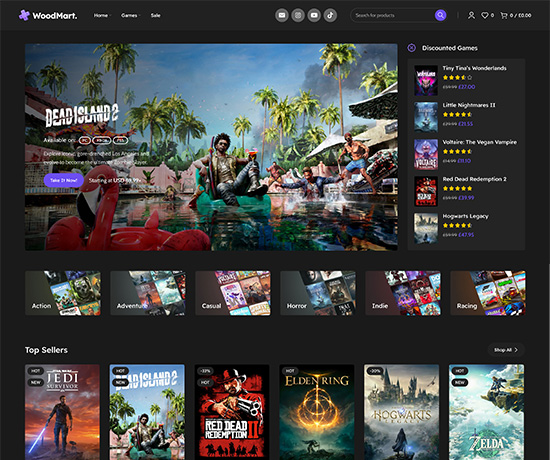This screenshot has height=460, width=550.
Task: Expand the Home menu dropdown
Action: [102, 15]
